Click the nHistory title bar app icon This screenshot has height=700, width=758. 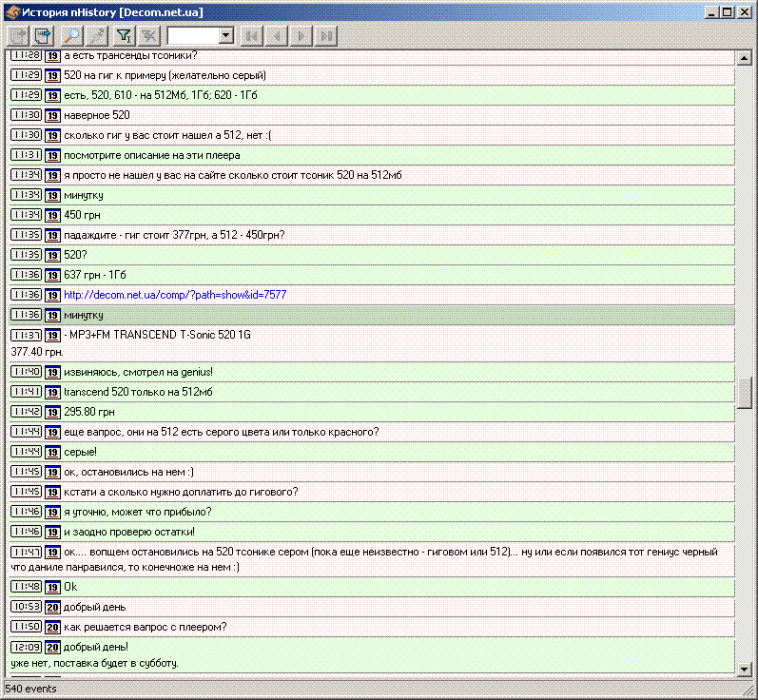pyautogui.click(x=11, y=12)
